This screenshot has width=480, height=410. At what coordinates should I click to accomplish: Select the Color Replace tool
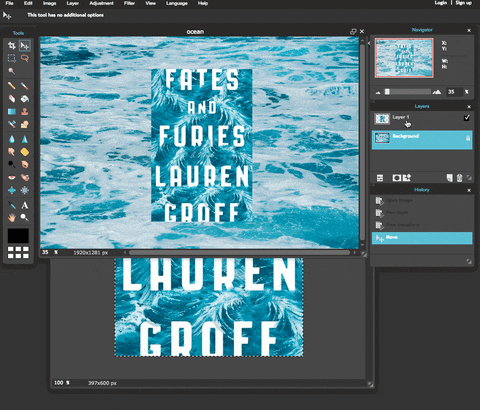point(12,124)
